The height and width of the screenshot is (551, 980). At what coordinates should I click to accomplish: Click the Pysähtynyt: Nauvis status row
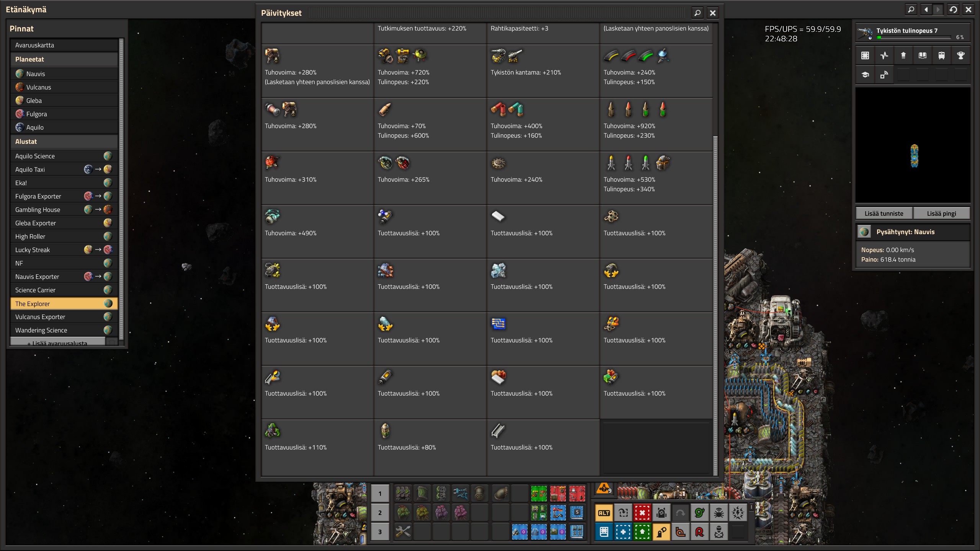(913, 232)
